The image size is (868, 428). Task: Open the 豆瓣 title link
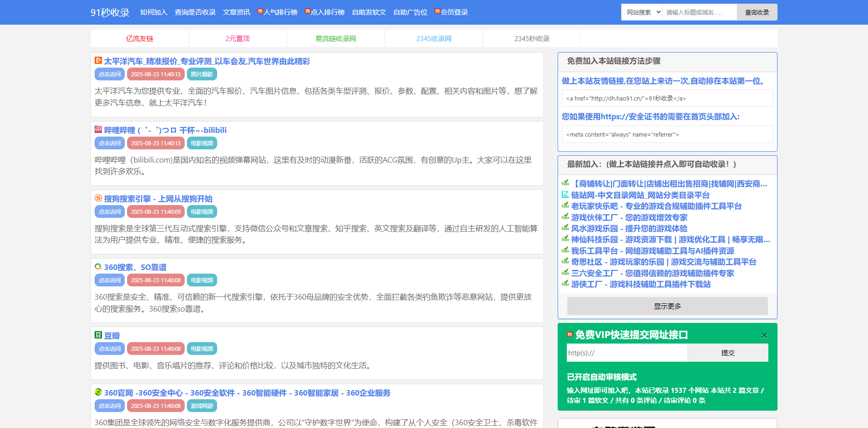click(112, 336)
